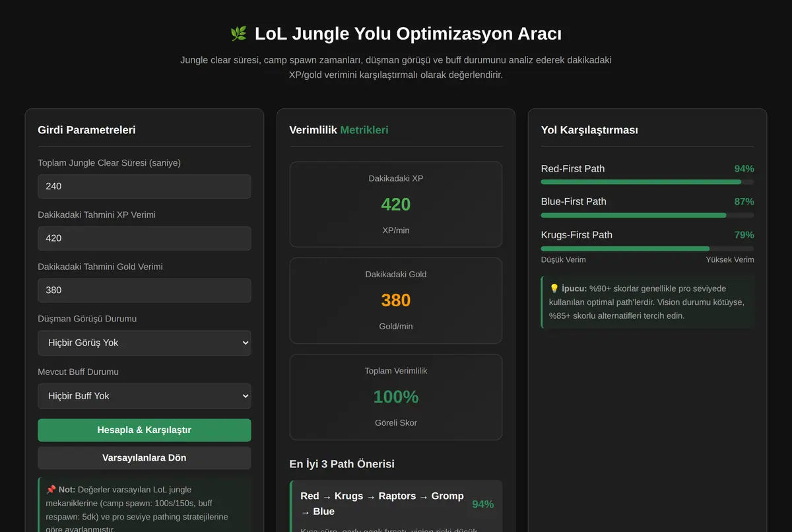Click the Toplam Verimlilik metric card

click(x=396, y=397)
